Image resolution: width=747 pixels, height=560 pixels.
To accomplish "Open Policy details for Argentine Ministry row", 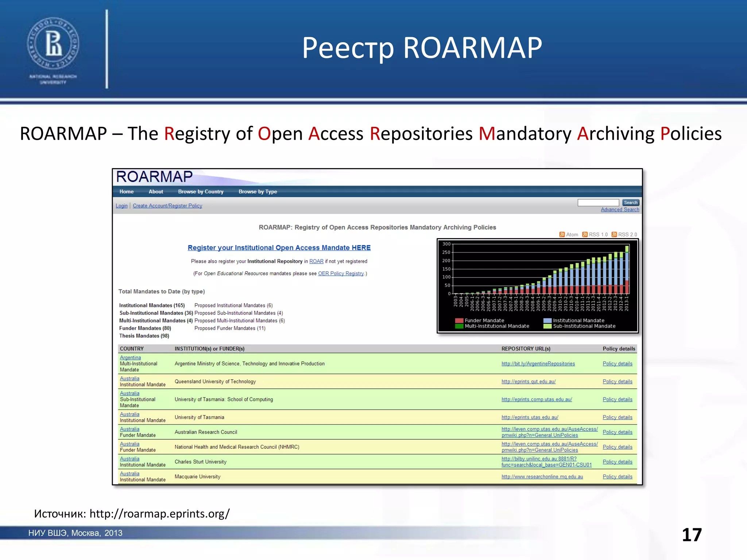I will [618, 364].
